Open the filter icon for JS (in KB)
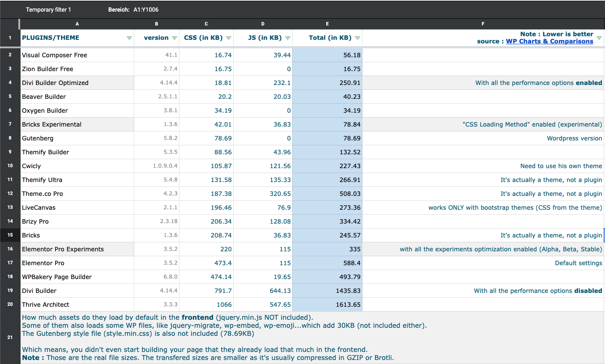The width and height of the screenshot is (605, 364). [x=288, y=38]
